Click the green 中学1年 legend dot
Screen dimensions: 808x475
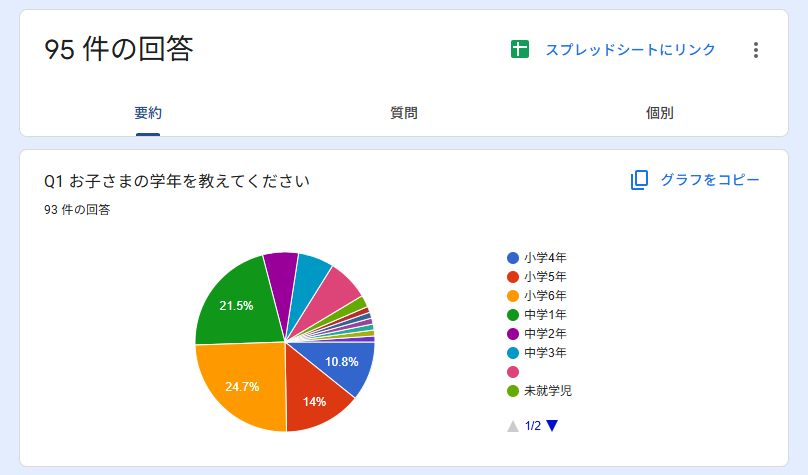click(x=513, y=315)
